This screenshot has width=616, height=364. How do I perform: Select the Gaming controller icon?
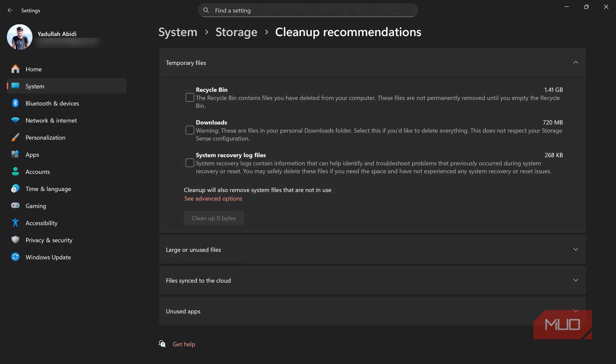[x=15, y=205]
